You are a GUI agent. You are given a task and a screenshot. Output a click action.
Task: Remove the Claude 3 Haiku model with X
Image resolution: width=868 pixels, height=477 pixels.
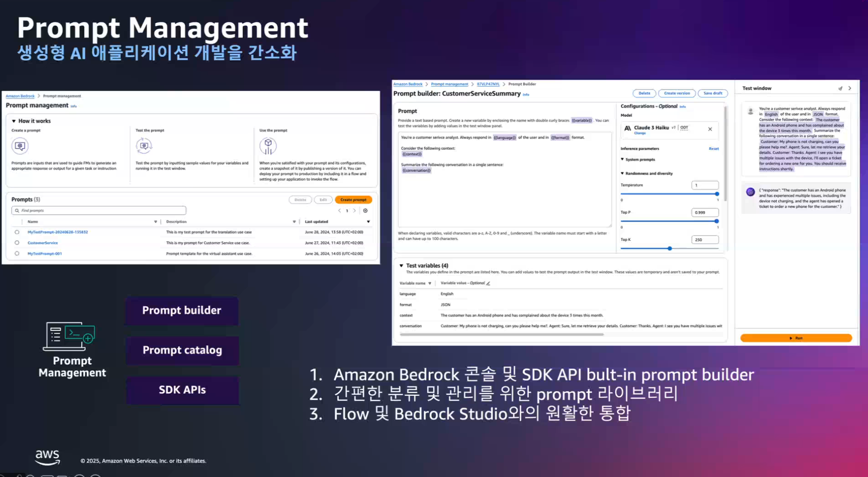click(710, 129)
